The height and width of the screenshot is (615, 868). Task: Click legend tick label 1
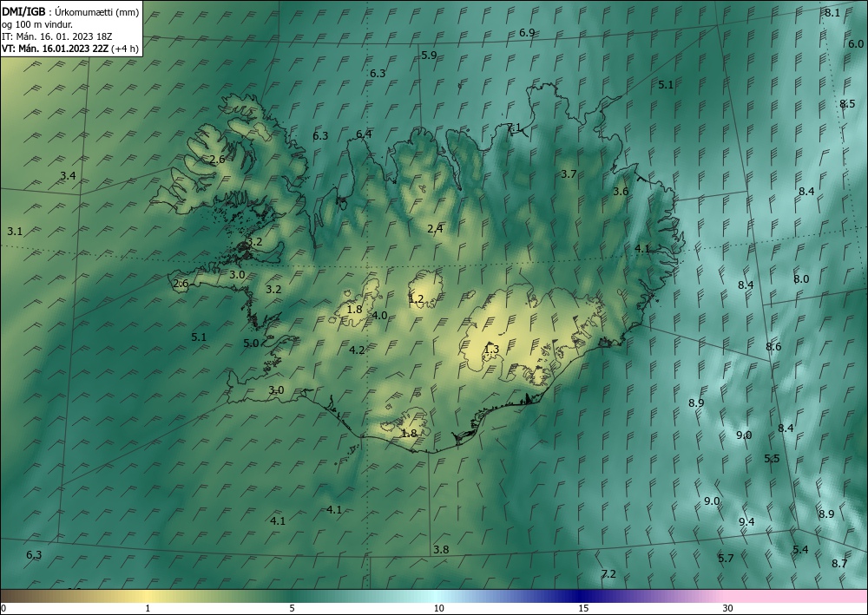point(148,609)
